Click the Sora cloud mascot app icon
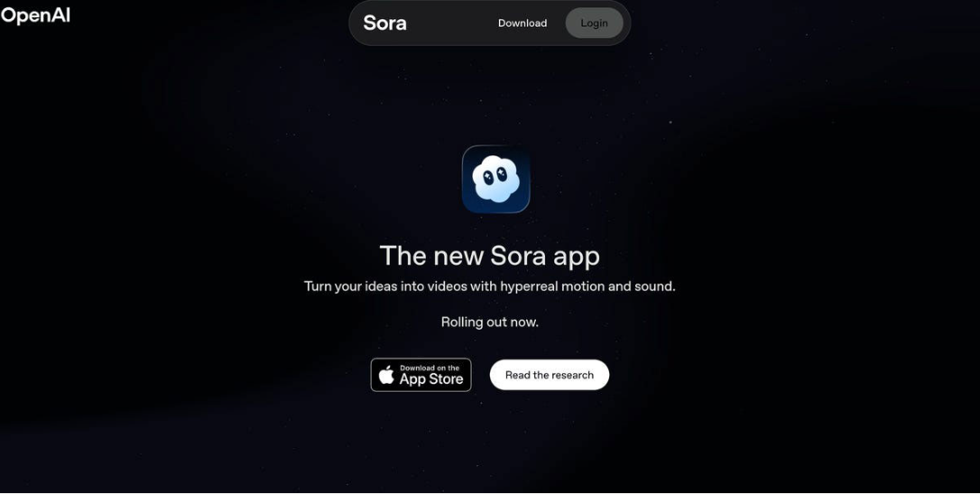Screen dimensions: 980x494 pos(495,179)
